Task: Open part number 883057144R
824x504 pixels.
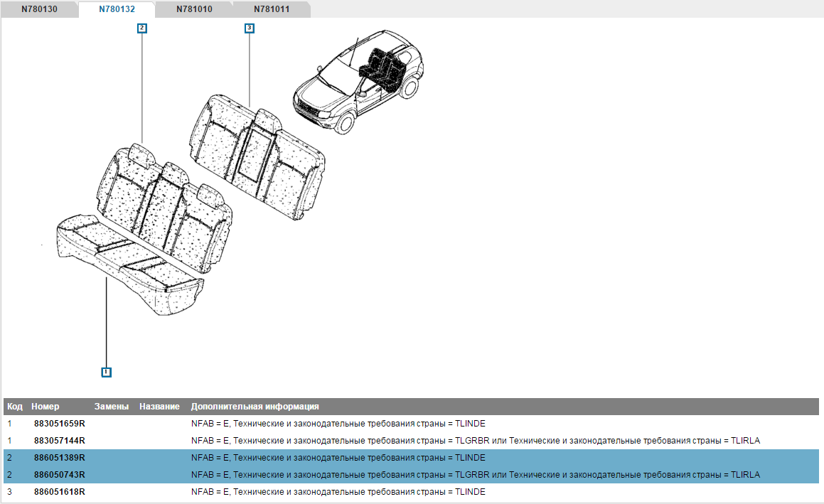Action: click(60, 441)
